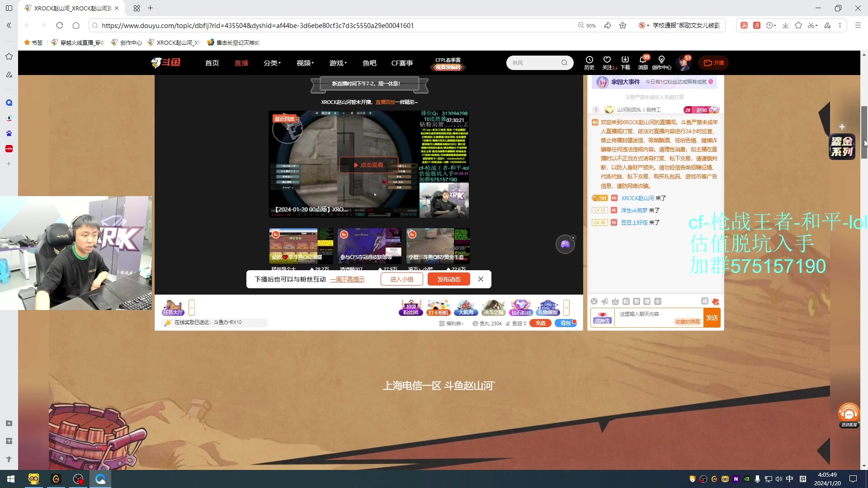Open Windows Start menu

[11, 479]
